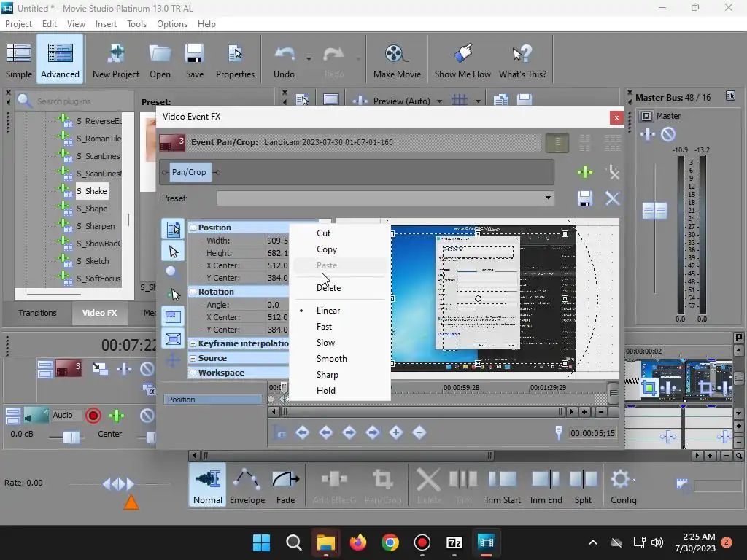Expand the Workspace section

coord(193,373)
